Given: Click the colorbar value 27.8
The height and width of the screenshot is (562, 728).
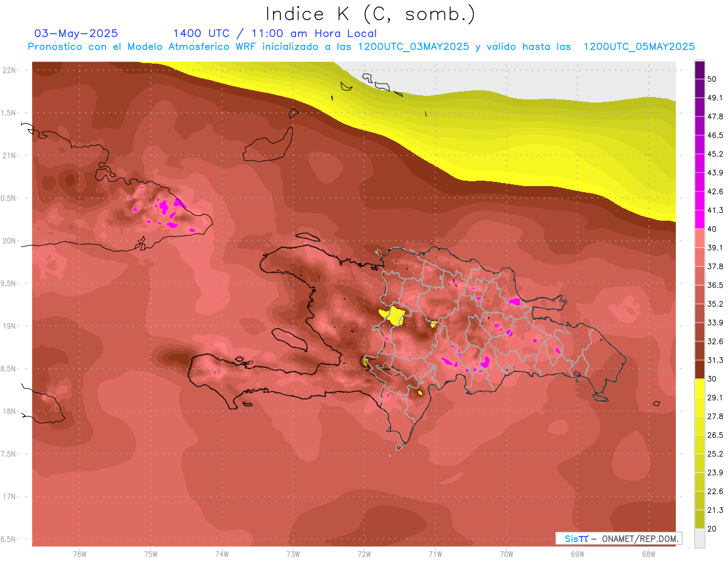Looking at the screenshot, I should coord(715,416).
